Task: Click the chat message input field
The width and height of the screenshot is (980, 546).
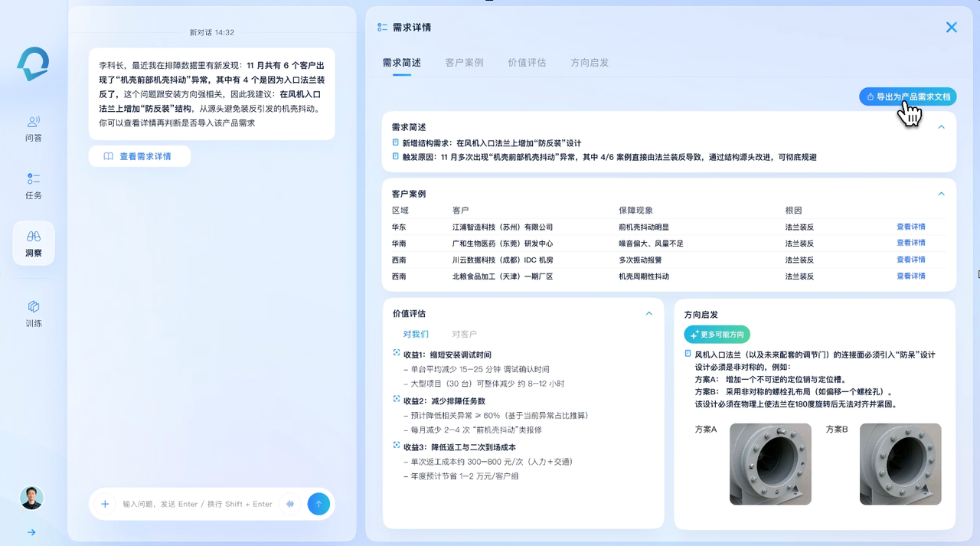Action: [x=198, y=504]
